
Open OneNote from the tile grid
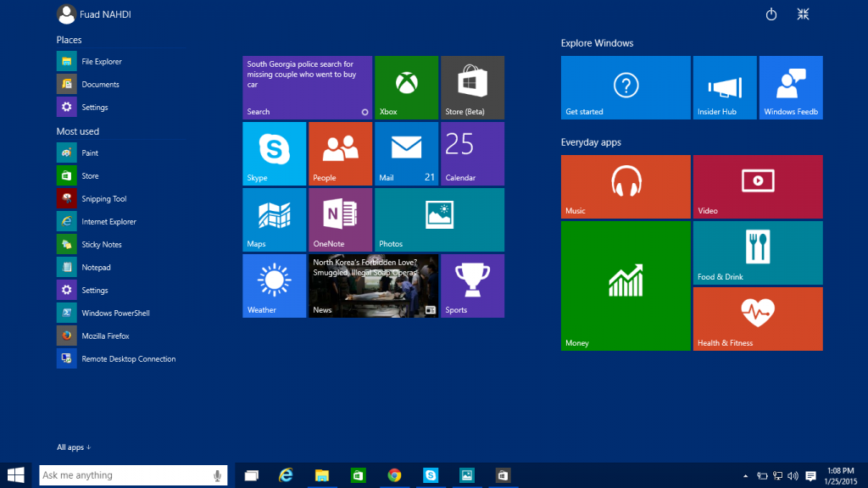(339, 219)
